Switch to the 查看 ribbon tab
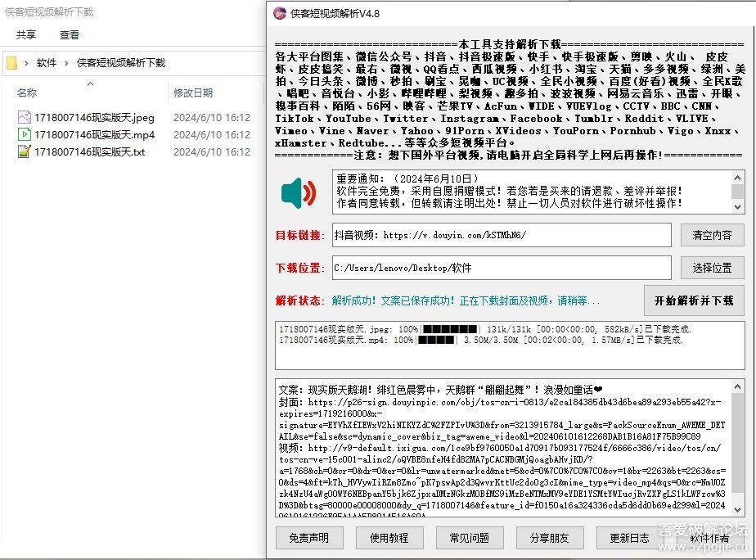 tap(70, 34)
